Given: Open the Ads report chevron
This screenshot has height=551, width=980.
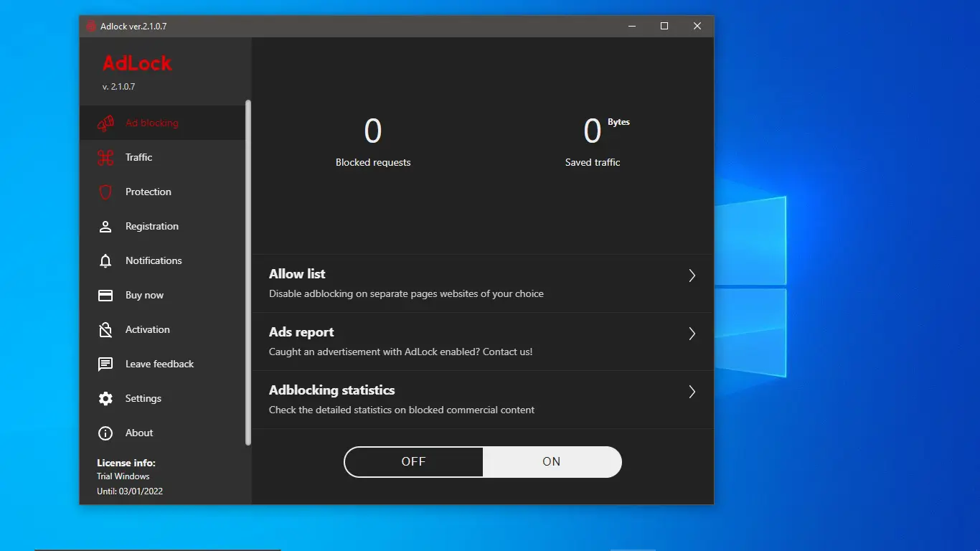Looking at the screenshot, I should coord(691,334).
